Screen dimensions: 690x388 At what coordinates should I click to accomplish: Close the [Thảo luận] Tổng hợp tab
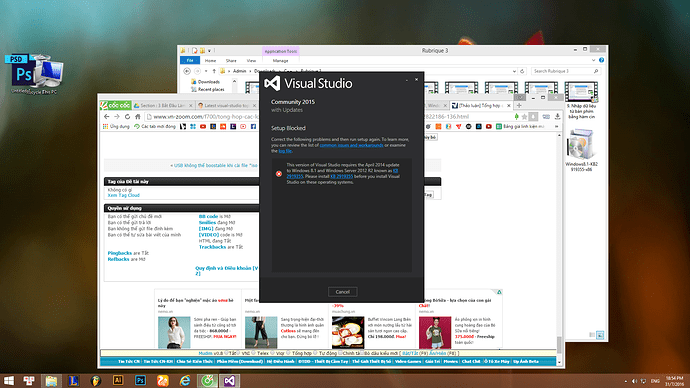[x=509, y=106]
